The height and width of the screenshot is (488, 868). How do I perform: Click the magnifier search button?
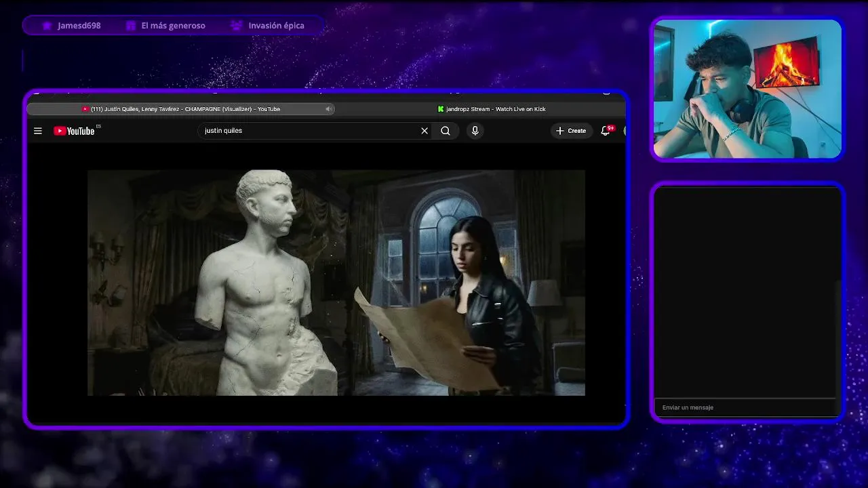coord(446,131)
